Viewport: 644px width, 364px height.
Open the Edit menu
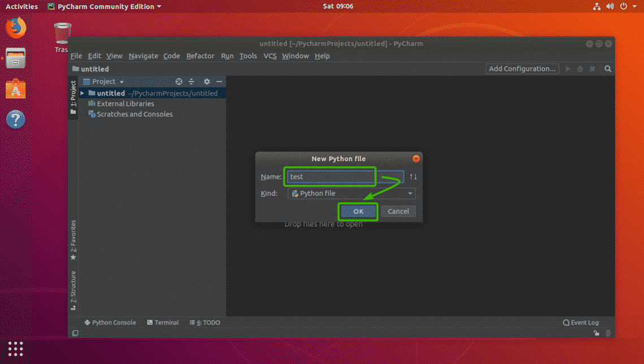[x=94, y=56]
